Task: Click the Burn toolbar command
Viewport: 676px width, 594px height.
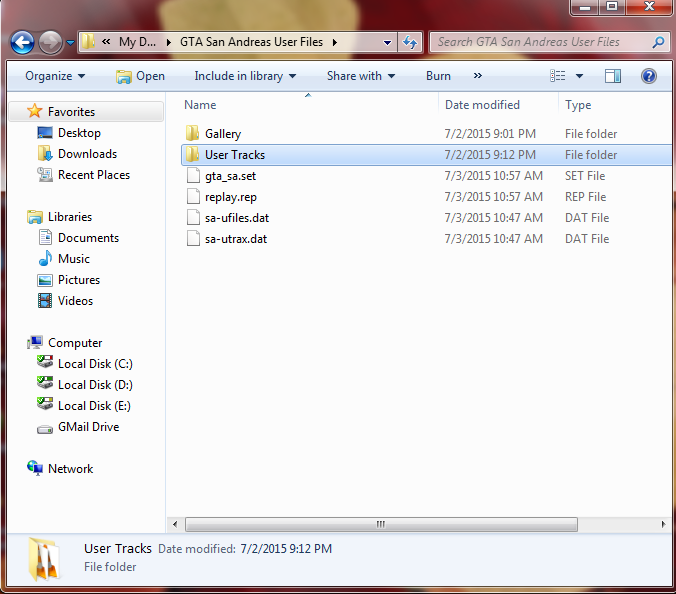Action: [438, 76]
